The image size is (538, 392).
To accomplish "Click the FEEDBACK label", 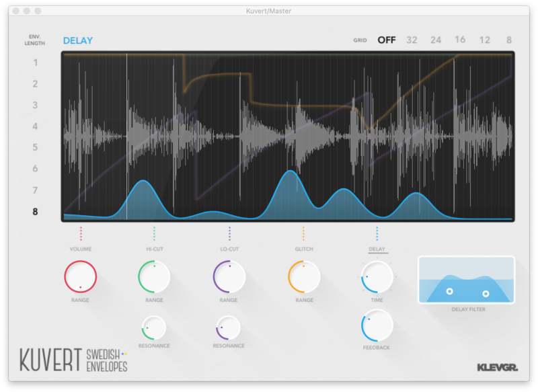I will click(377, 348).
